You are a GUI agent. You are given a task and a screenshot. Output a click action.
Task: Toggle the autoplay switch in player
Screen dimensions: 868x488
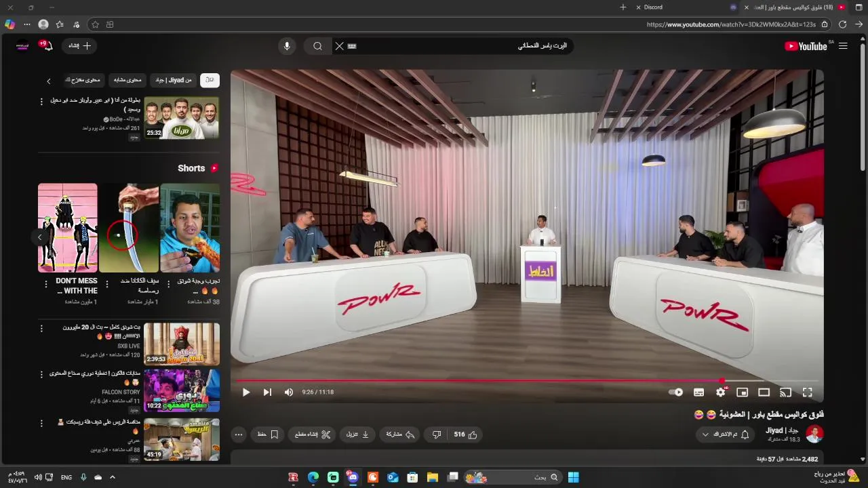675,392
